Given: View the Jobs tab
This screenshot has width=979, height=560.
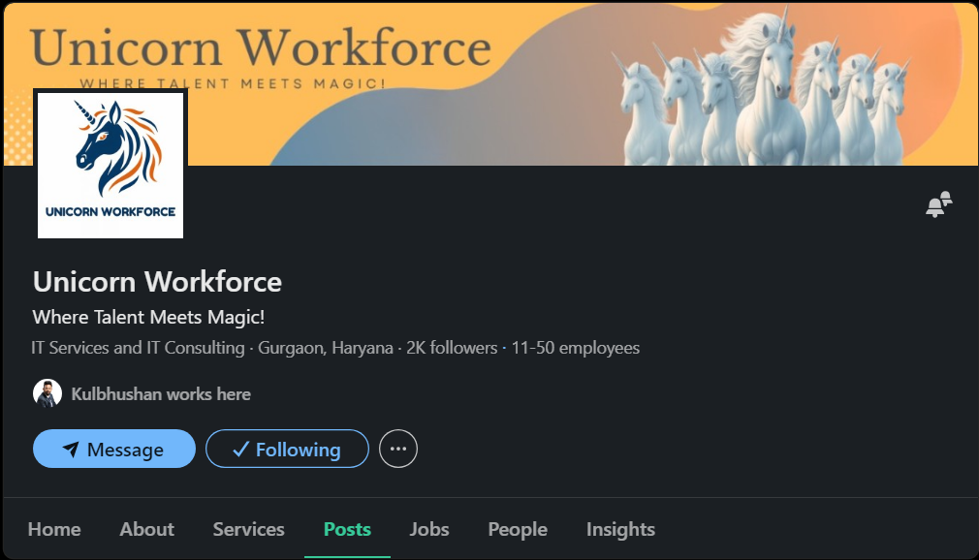Looking at the screenshot, I should [428, 529].
